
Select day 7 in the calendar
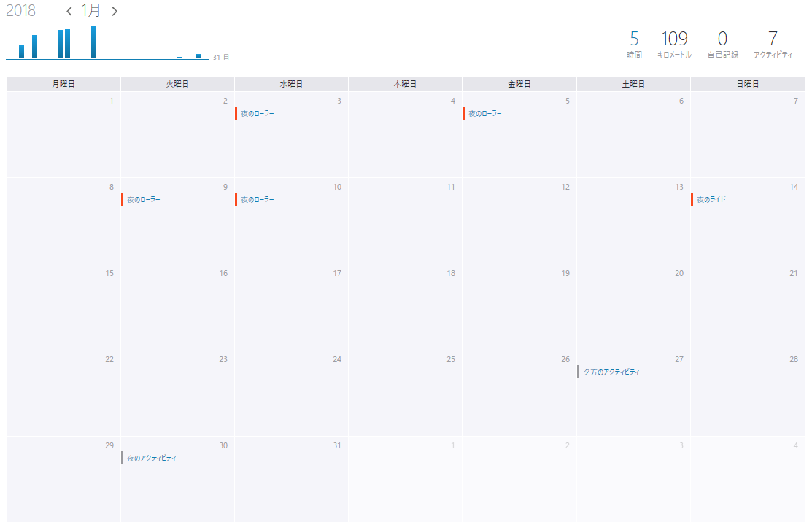pyautogui.click(x=748, y=135)
